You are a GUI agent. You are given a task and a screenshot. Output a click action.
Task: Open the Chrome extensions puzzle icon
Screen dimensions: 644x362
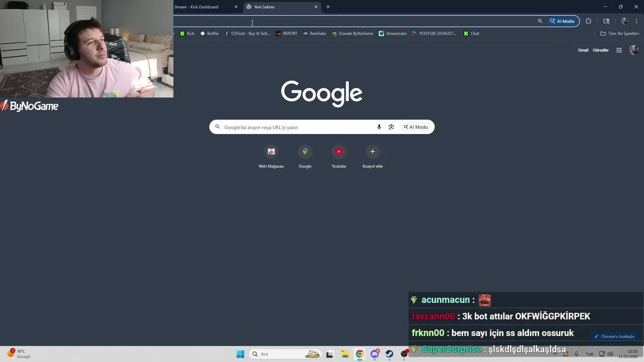pos(589,21)
